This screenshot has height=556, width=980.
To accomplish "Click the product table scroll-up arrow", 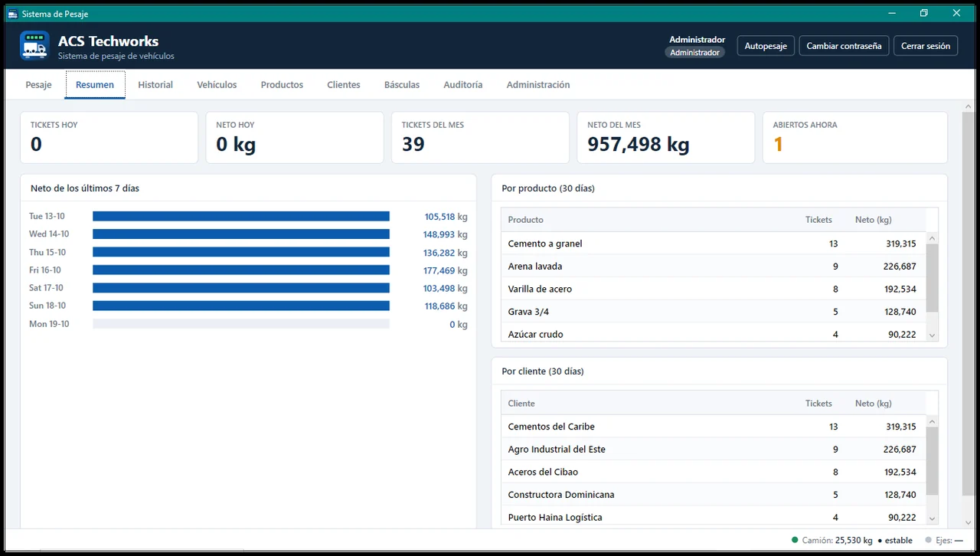I will 932,238.
